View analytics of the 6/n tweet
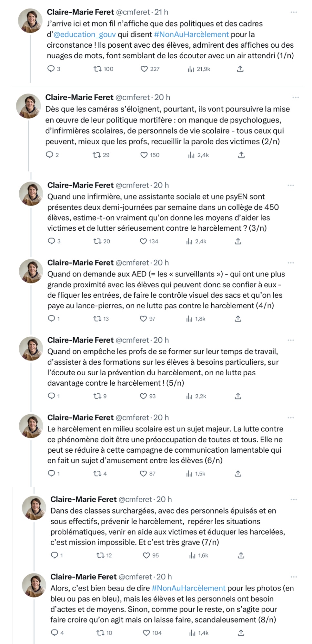The width and height of the screenshot is (312, 644). [x=189, y=474]
